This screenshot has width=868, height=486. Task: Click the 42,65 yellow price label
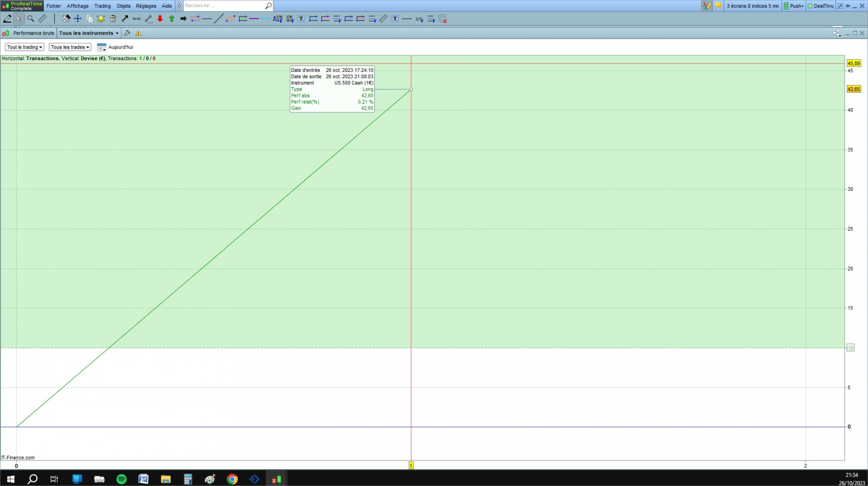pos(854,89)
